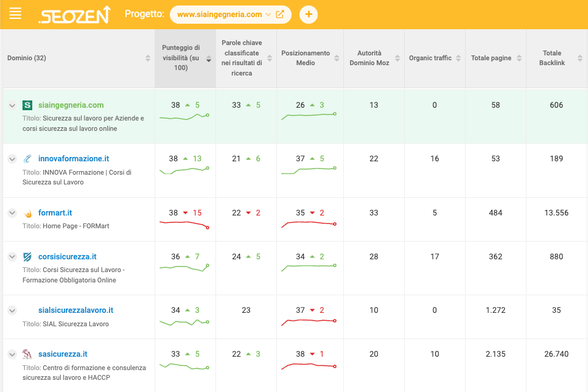
Task: Click the Totale pagine header label
Action: click(x=491, y=58)
